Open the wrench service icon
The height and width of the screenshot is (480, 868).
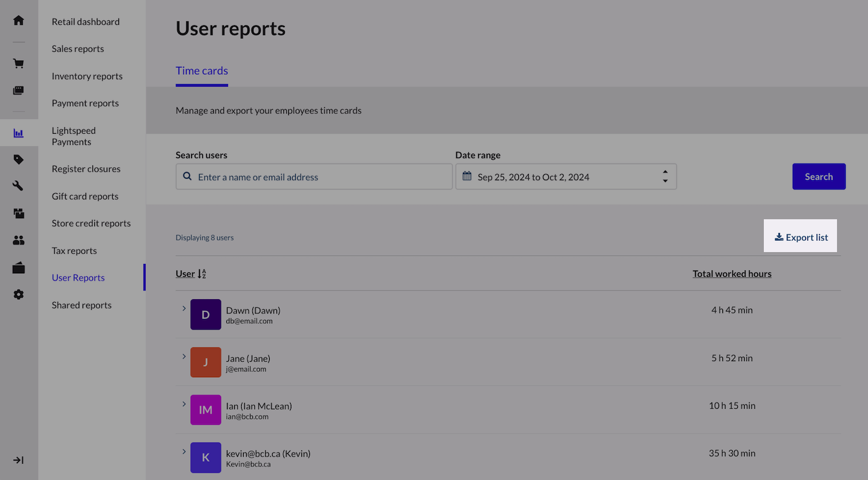point(19,186)
